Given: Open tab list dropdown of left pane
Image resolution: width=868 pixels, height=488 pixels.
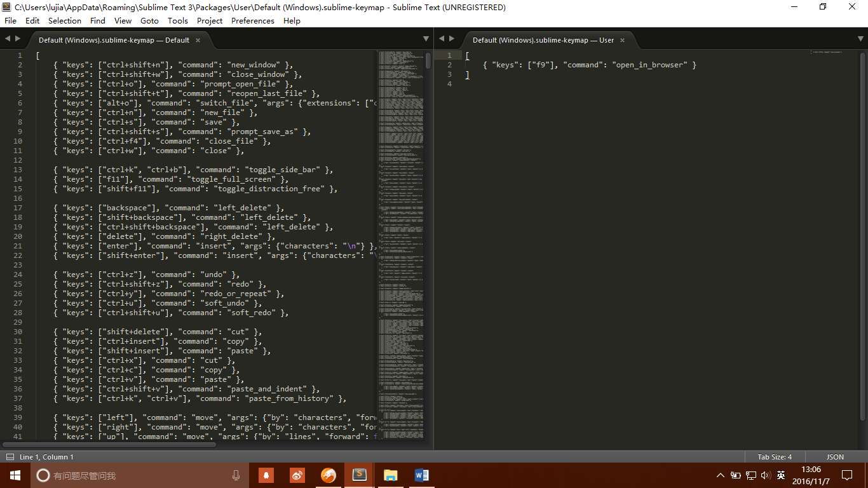Looking at the screenshot, I should coord(426,39).
